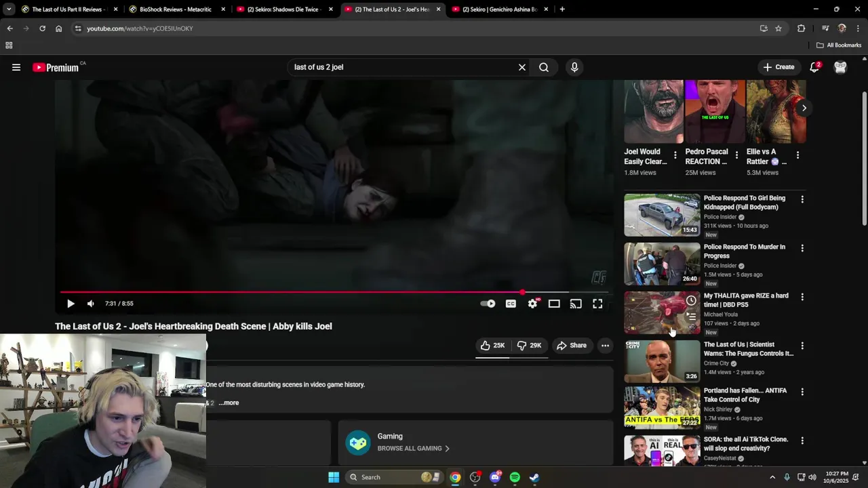
Task: Toggle the autoplay switch in player
Action: (x=488, y=304)
